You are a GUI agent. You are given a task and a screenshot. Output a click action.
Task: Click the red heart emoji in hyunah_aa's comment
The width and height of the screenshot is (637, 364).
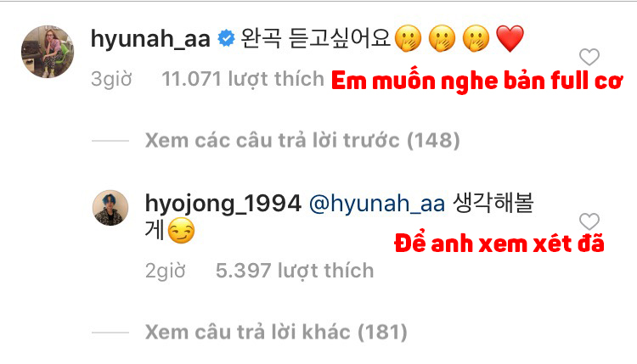pos(510,38)
